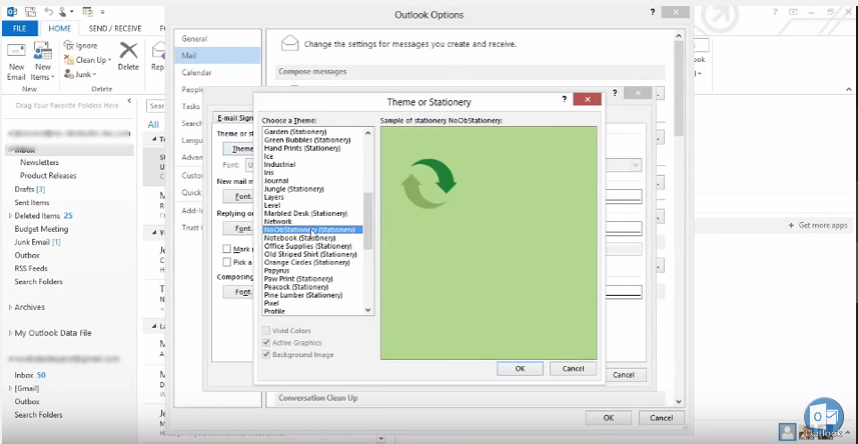Click the Outlook icon at the bottom-right corner
Viewport: 858px width, 444px height.
pos(824,416)
